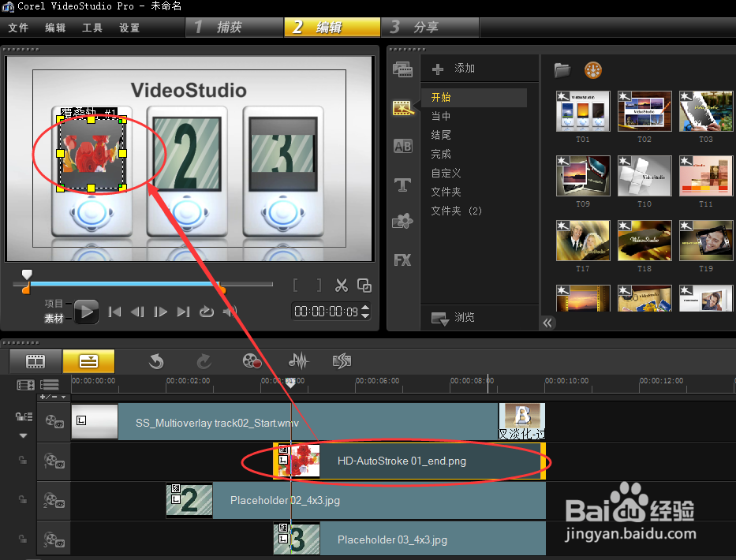Open the 工具 menu
Screen dimensions: 736x560
pyautogui.click(x=92, y=28)
